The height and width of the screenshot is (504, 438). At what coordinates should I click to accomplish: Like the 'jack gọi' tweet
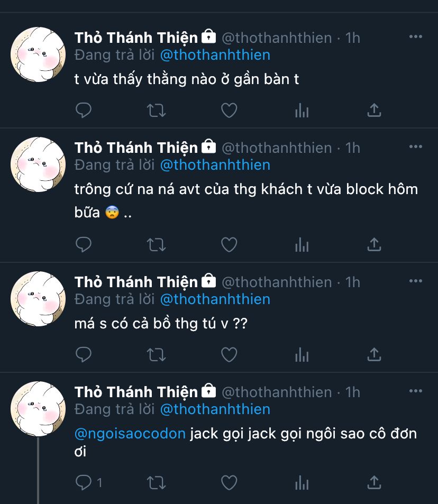tap(229, 482)
